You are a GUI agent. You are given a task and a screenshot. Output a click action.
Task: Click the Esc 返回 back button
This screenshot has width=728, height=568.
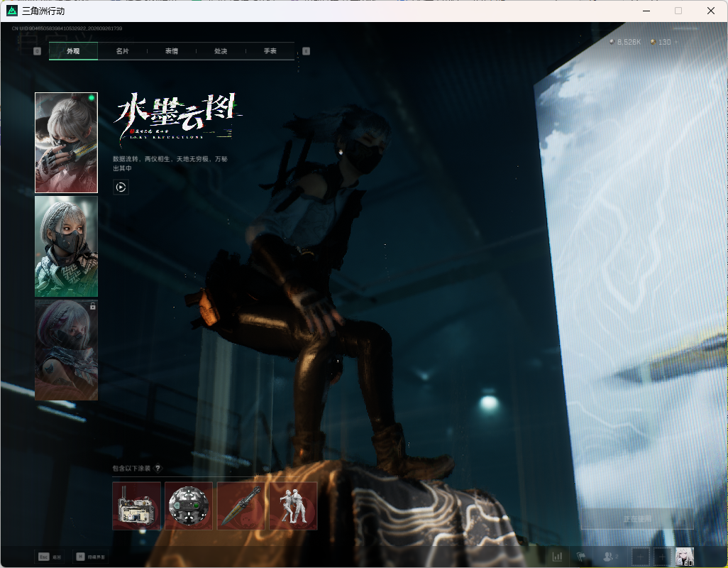point(50,557)
